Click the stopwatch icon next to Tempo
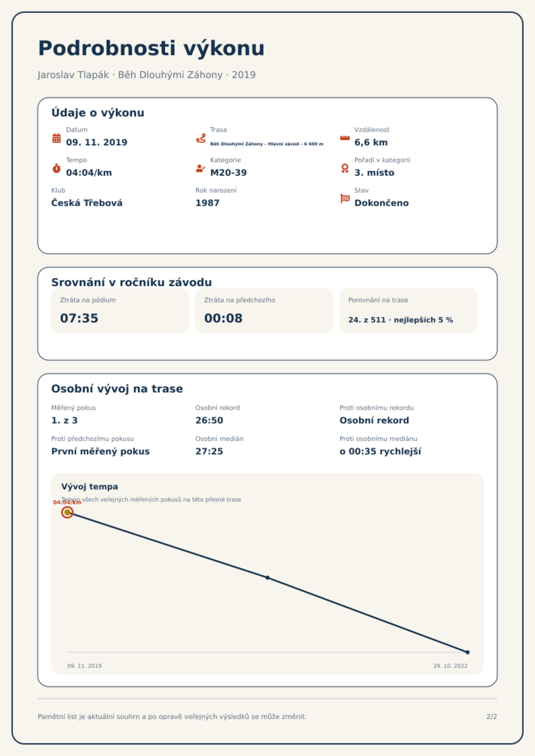535x756 pixels. pyautogui.click(x=57, y=168)
